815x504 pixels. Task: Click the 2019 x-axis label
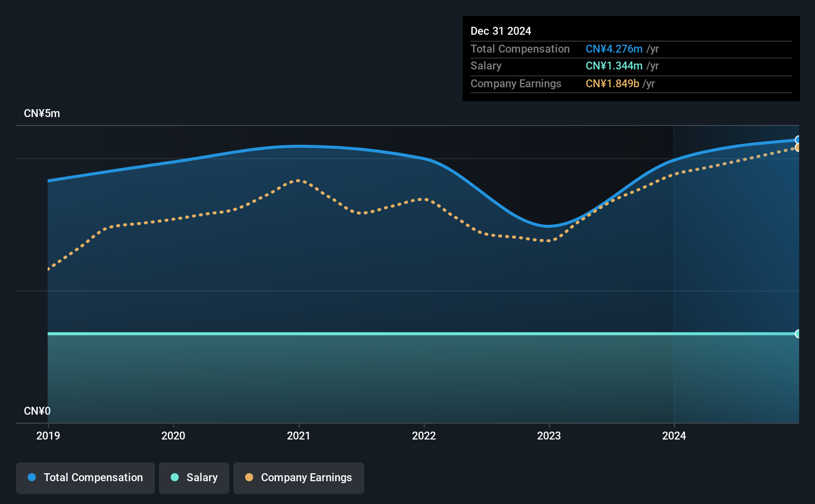[x=48, y=436]
